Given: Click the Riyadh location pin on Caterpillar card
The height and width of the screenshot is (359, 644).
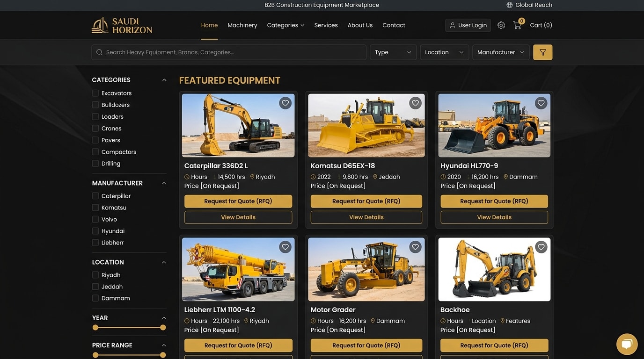Looking at the screenshot, I should [x=252, y=177].
